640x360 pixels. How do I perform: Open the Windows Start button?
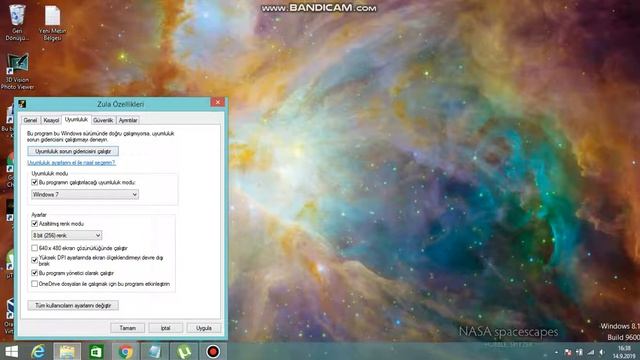(x=11, y=351)
